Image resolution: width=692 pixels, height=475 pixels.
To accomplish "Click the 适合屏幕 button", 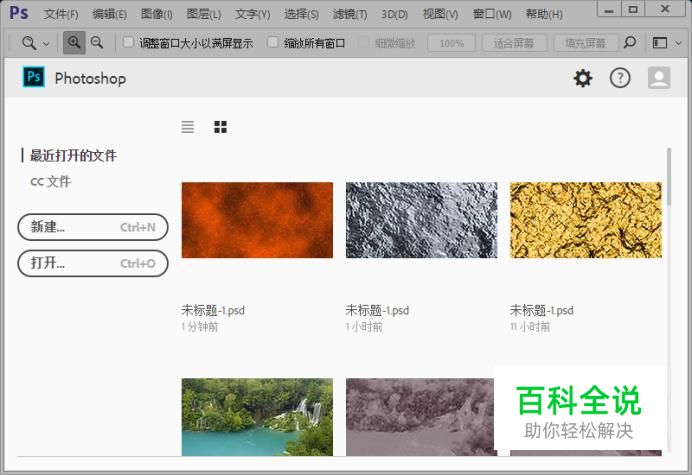I will (x=514, y=43).
